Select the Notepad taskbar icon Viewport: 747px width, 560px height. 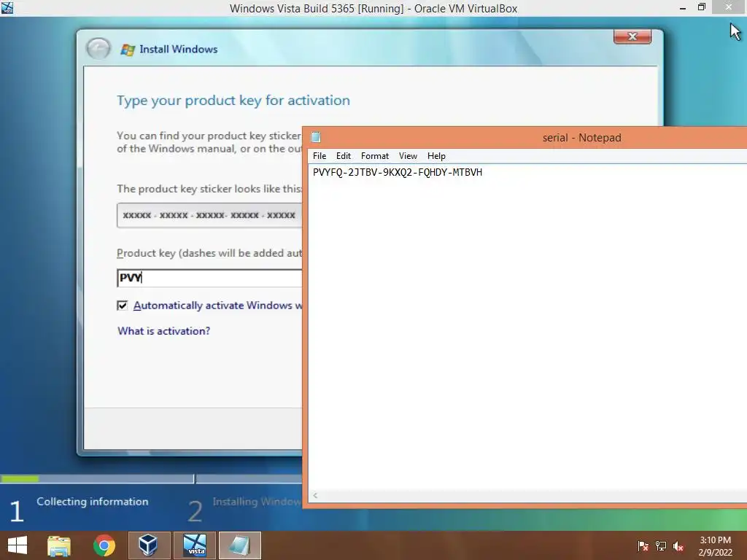pos(239,545)
